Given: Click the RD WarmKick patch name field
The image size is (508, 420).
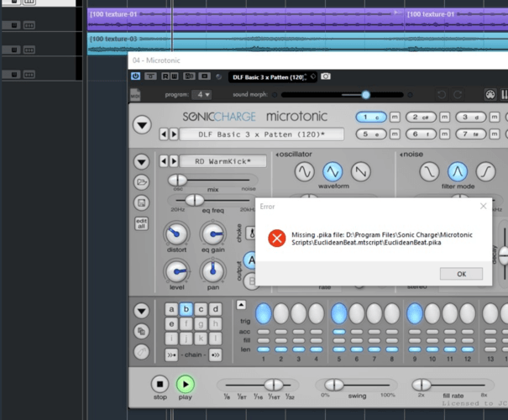Looking at the screenshot, I should click(x=223, y=161).
